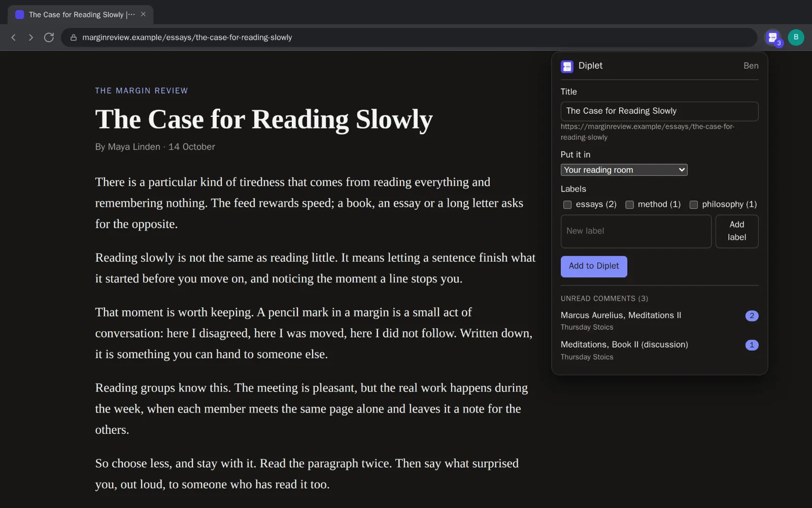
Task: Click the Add label button
Action: coord(737,231)
